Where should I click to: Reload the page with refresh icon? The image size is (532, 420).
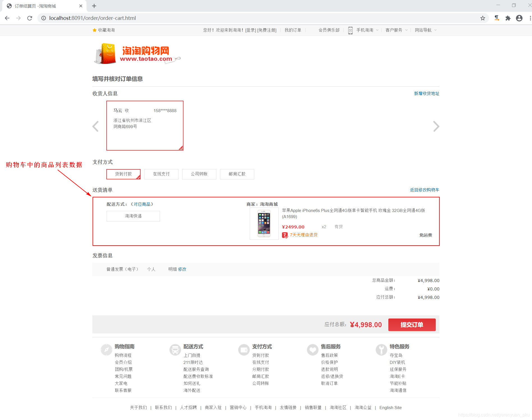coord(30,18)
